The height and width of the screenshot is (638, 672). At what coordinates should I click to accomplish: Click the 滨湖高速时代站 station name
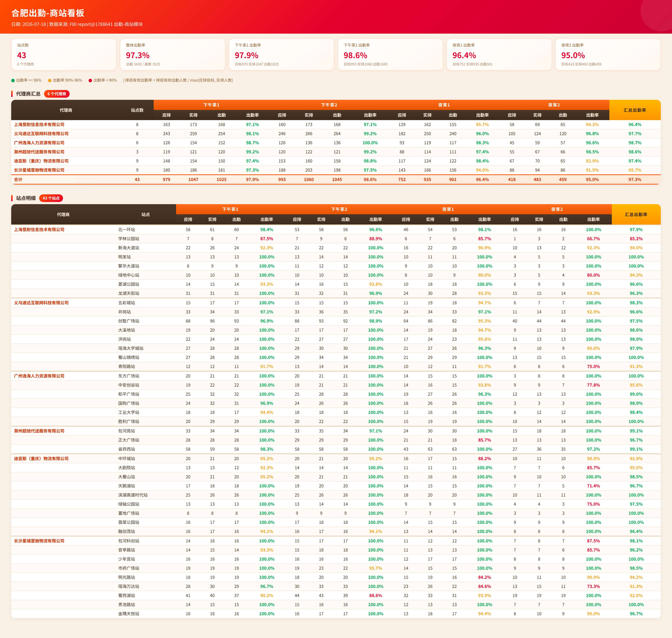133,495
